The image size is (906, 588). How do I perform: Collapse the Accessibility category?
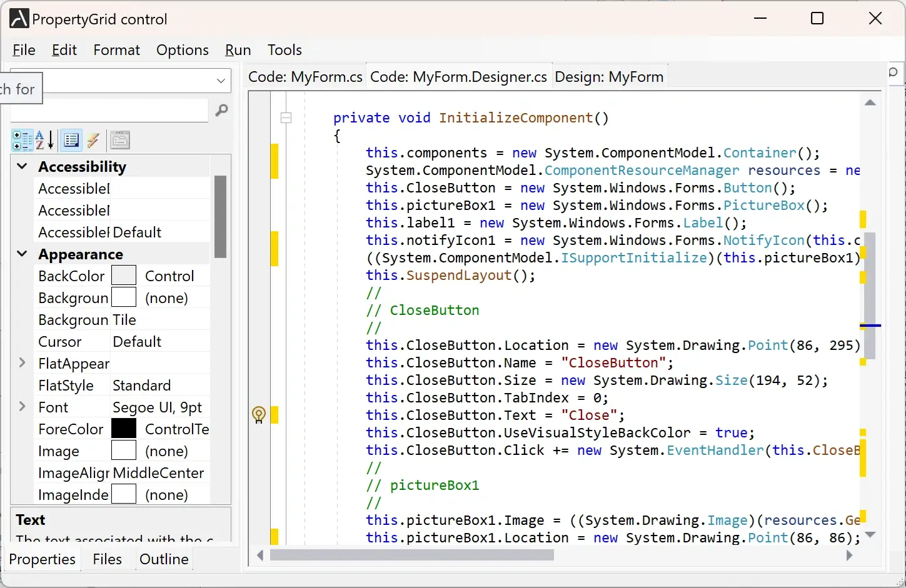pyautogui.click(x=23, y=166)
